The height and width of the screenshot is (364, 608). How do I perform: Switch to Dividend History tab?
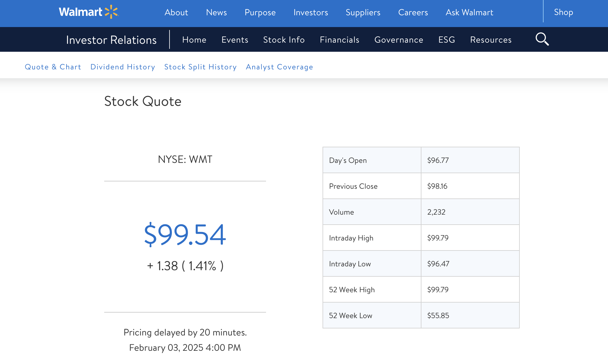tap(123, 67)
